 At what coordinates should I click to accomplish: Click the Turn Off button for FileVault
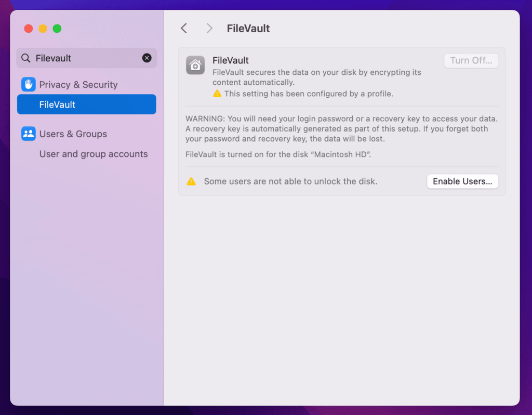[471, 60]
